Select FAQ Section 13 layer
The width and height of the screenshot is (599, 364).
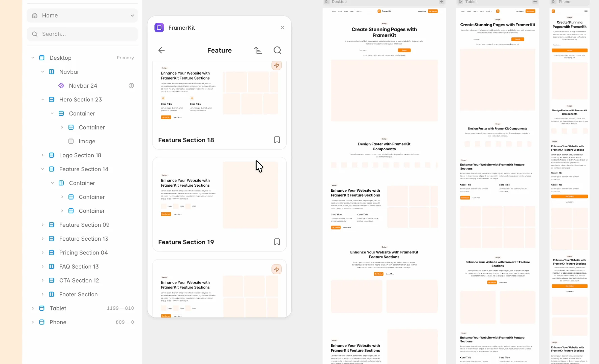(79, 267)
